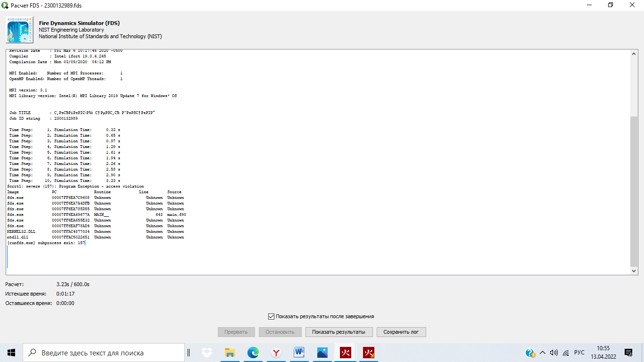Open the clock showing 10:55 13.04.2022

coord(603,353)
